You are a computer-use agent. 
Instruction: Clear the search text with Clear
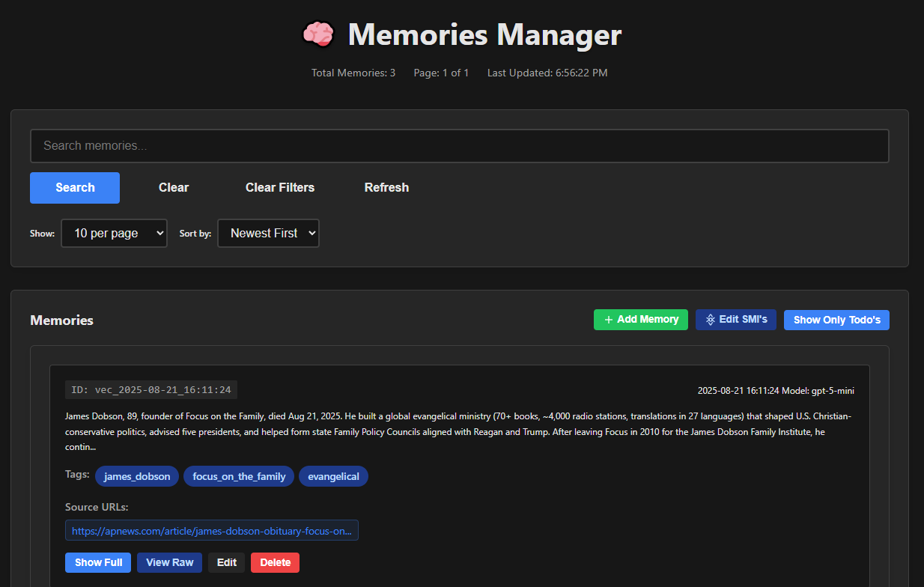(174, 188)
